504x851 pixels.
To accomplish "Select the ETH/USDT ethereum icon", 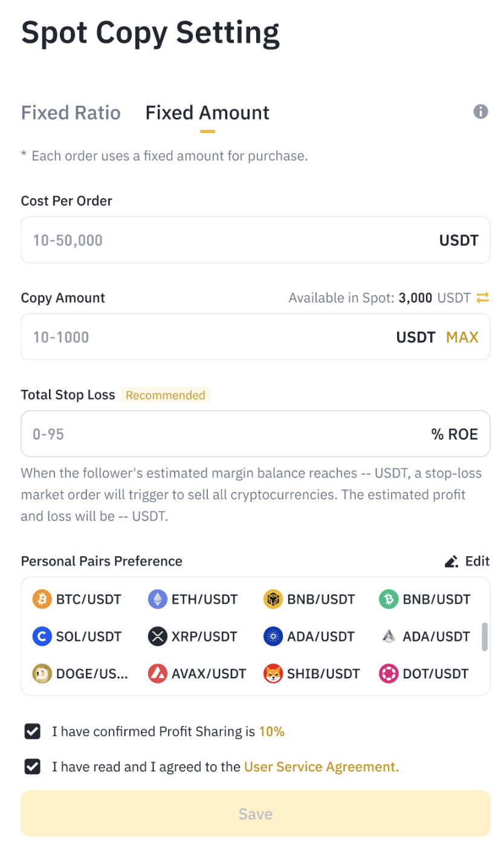I will point(157,600).
